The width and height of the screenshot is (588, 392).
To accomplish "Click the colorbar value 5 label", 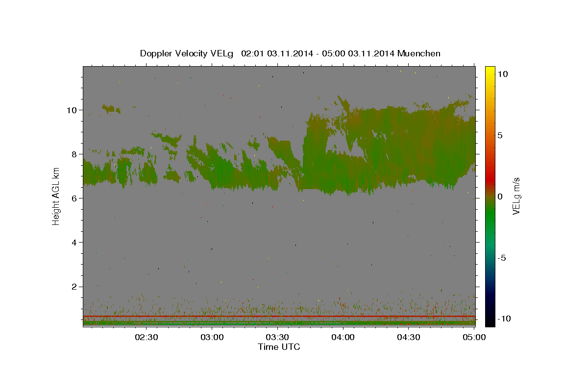I will 500,135.
